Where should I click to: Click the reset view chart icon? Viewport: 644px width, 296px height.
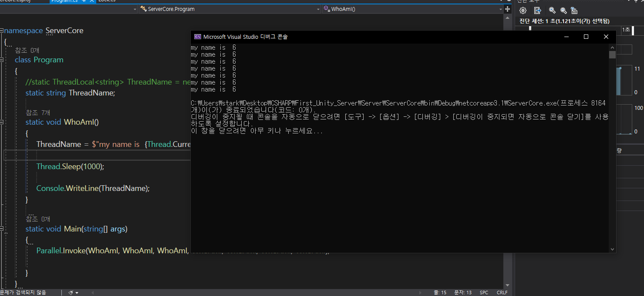574,10
